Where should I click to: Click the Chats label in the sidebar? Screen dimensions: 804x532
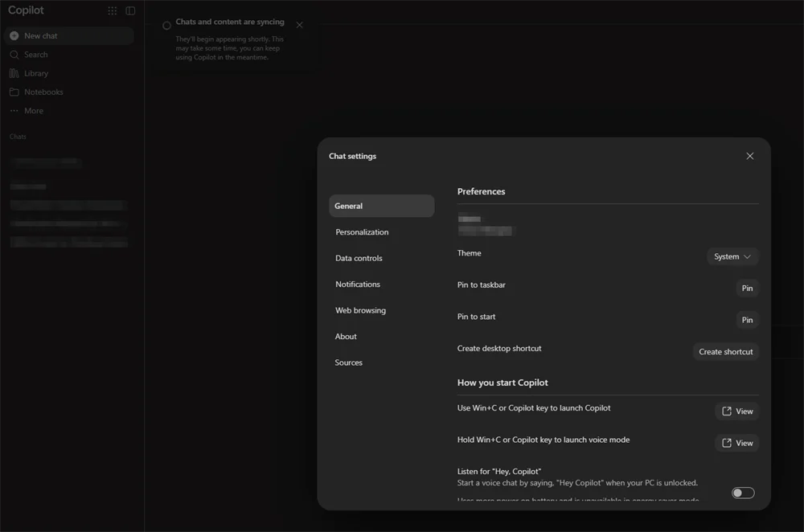(x=18, y=137)
